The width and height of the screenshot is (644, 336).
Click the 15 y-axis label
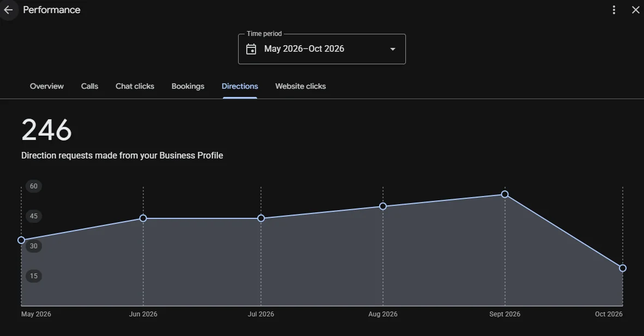34,276
